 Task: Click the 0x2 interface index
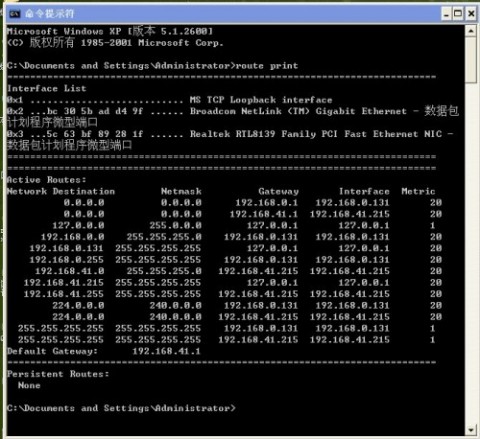coord(15,111)
